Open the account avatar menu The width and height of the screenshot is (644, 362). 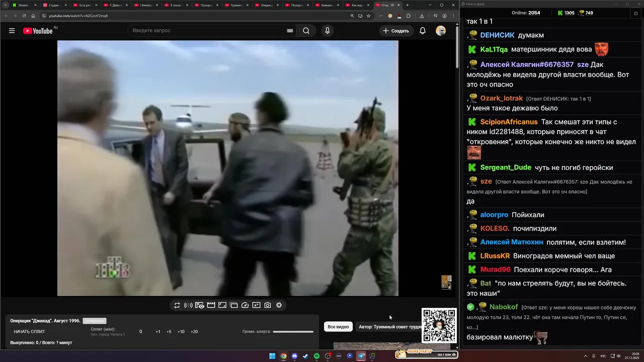point(441,31)
